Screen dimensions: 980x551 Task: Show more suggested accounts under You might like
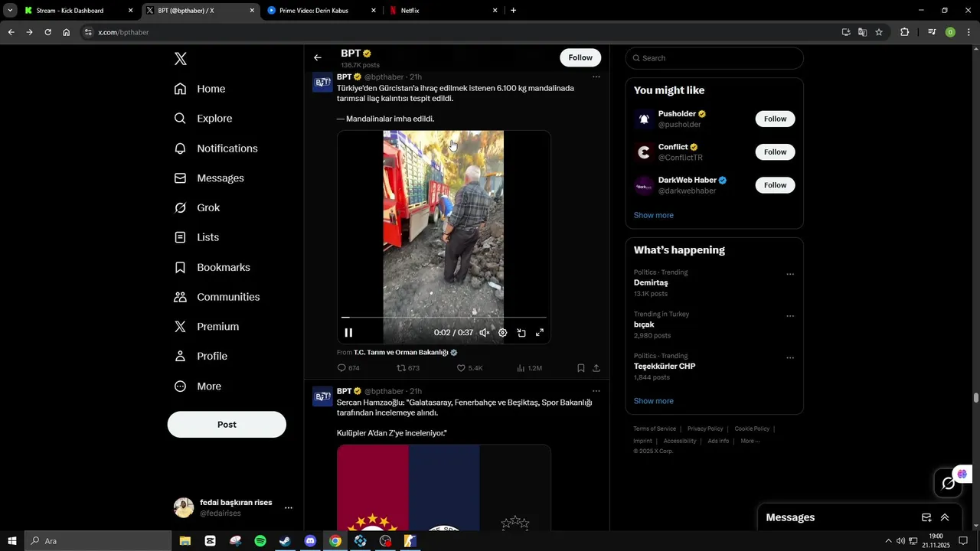pos(654,215)
